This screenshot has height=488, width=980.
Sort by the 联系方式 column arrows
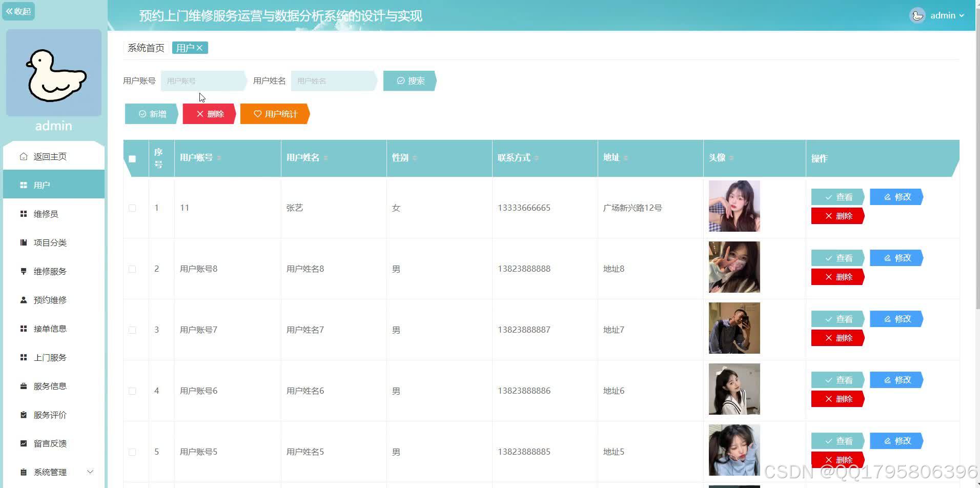pyautogui.click(x=537, y=158)
